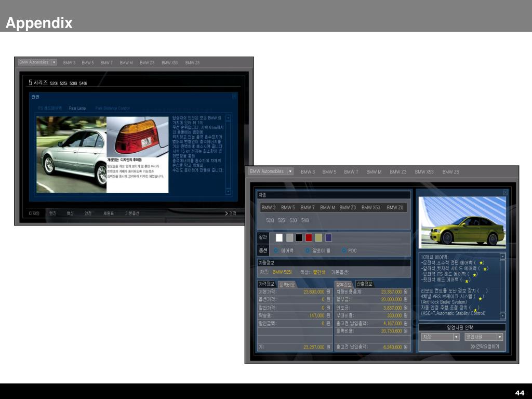Open the 디자인 section in bottom bar
The width and height of the screenshot is (532, 399).
click(x=34, y=214)
